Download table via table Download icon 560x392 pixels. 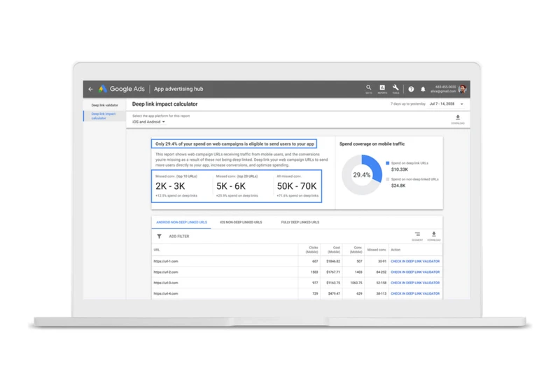pyautogui.click(x=434, y=236)
